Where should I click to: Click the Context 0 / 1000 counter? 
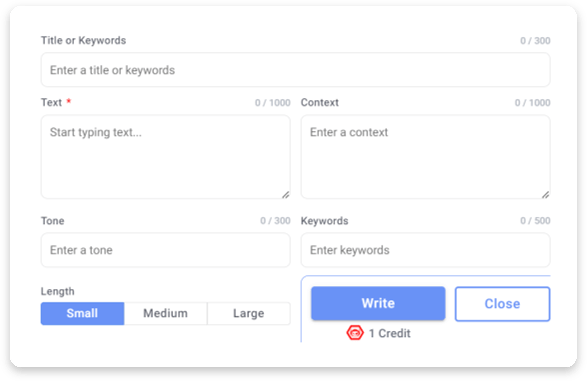click(532, 103)
